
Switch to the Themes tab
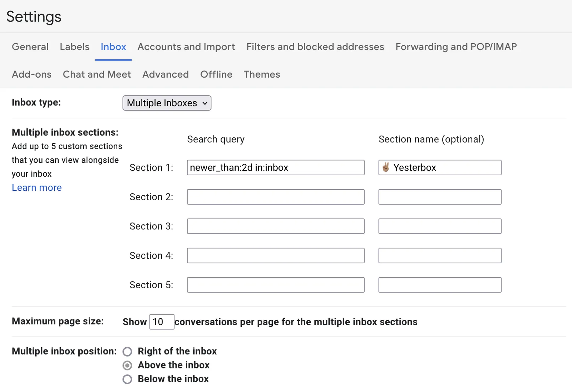pos(262,74)
